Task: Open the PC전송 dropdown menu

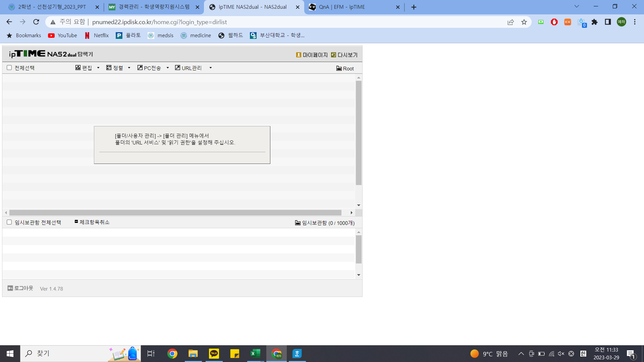Action: tap(168, 68)
